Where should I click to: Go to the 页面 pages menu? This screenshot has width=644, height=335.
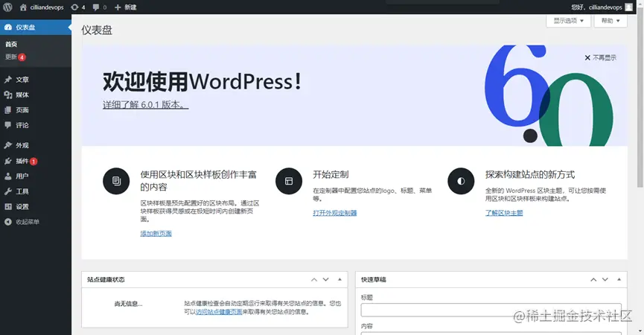coord(22,110)
